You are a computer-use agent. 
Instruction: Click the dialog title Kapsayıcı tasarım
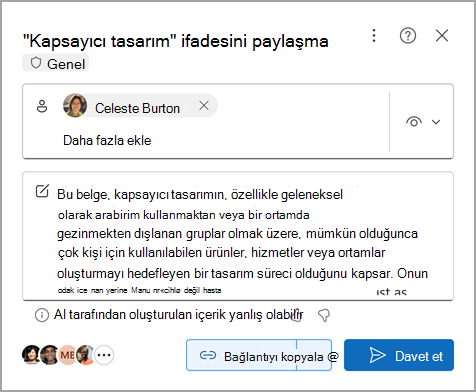[x=175, y=41]
